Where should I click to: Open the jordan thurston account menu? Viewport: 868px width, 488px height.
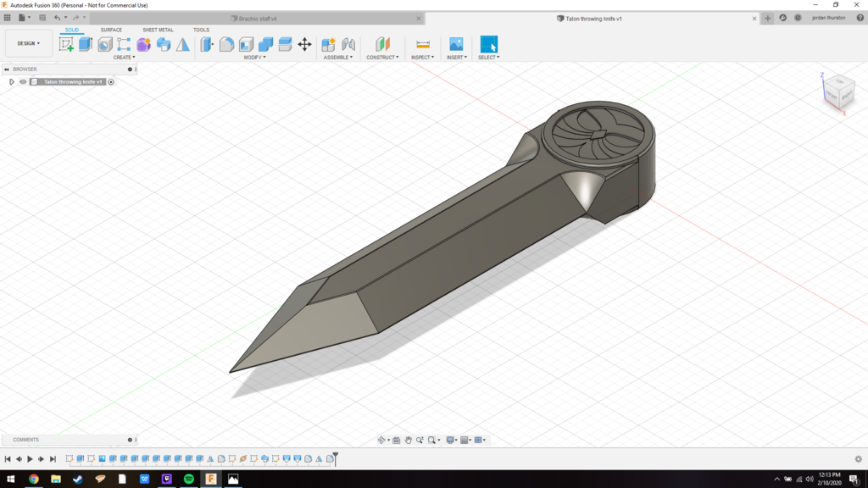828,18
